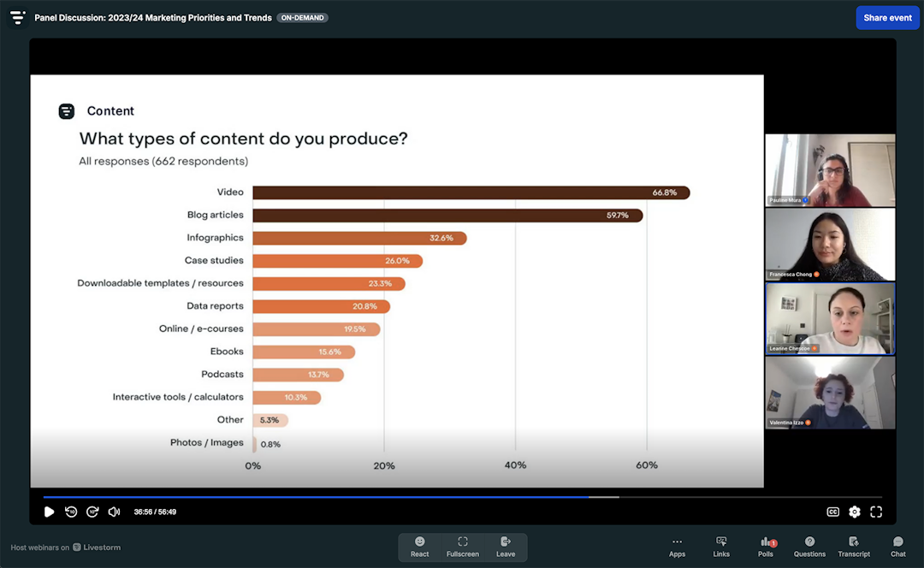Viewport: 924px width, 568px height.
Task: Select Valentina Izzo's video thumbnail
Action: click(x=830, y=393)
